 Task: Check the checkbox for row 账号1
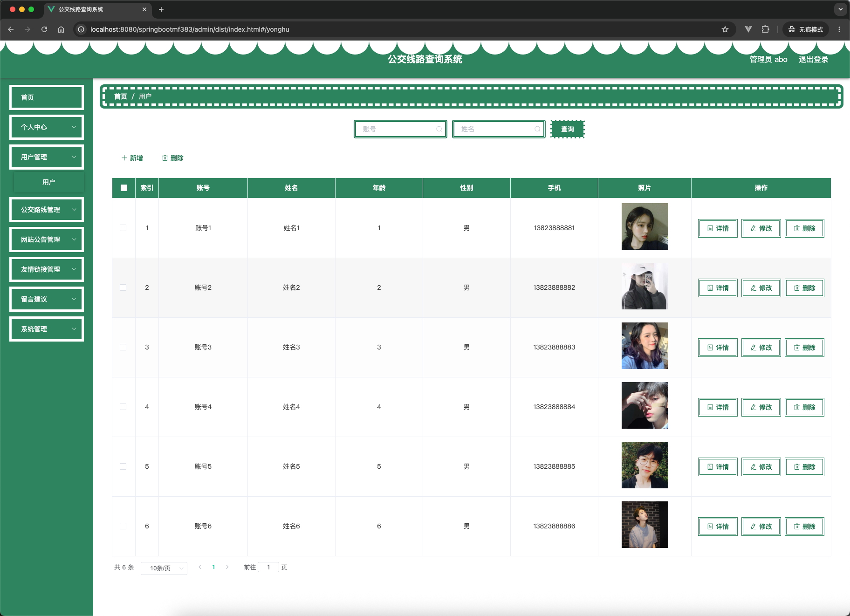pyautogui.click(x=123, y=228)
